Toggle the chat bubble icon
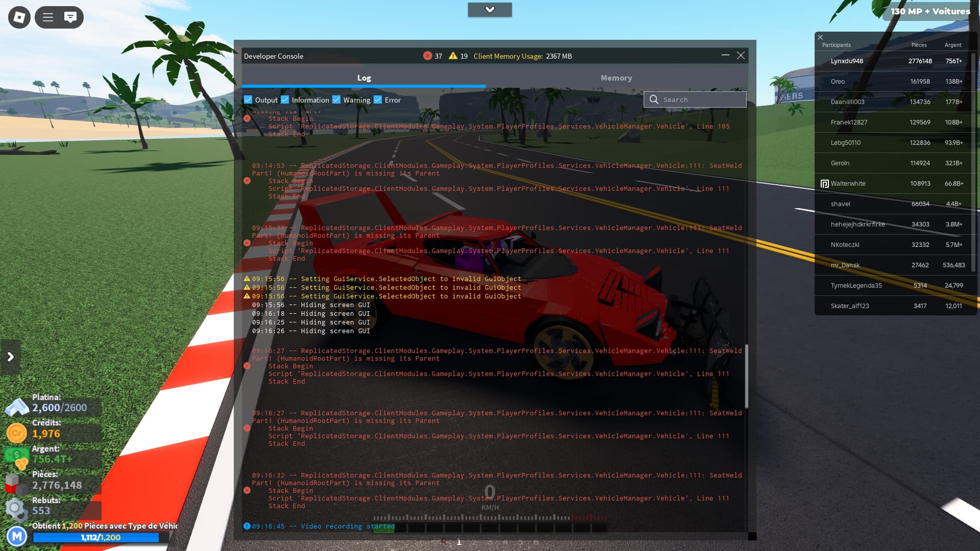The image size is (980, 551). [70, 17]
